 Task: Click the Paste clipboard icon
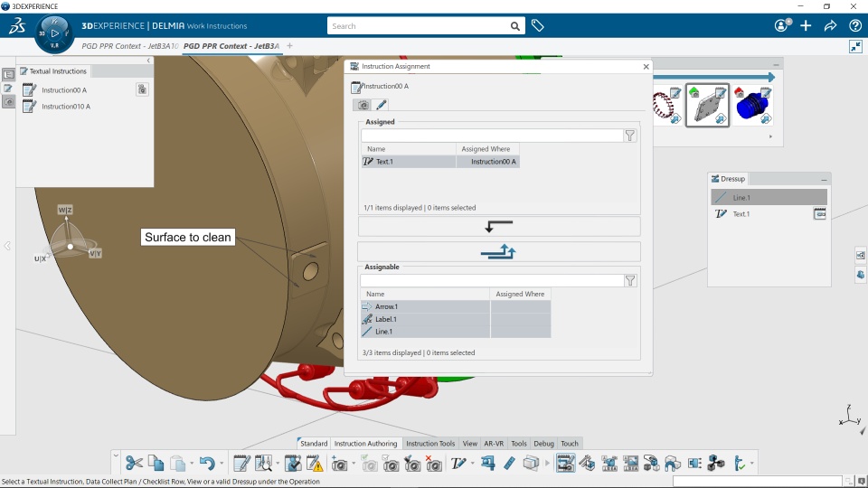click(x=178, y=463)
